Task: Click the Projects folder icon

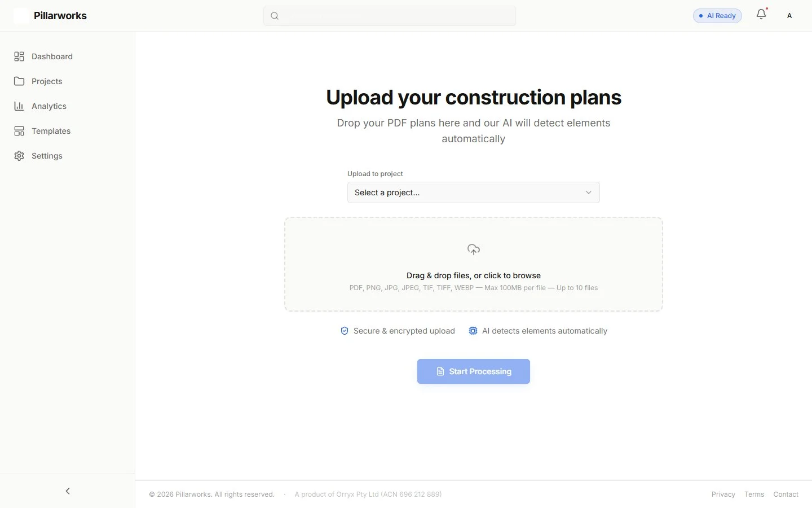Action: pos(19,81)
